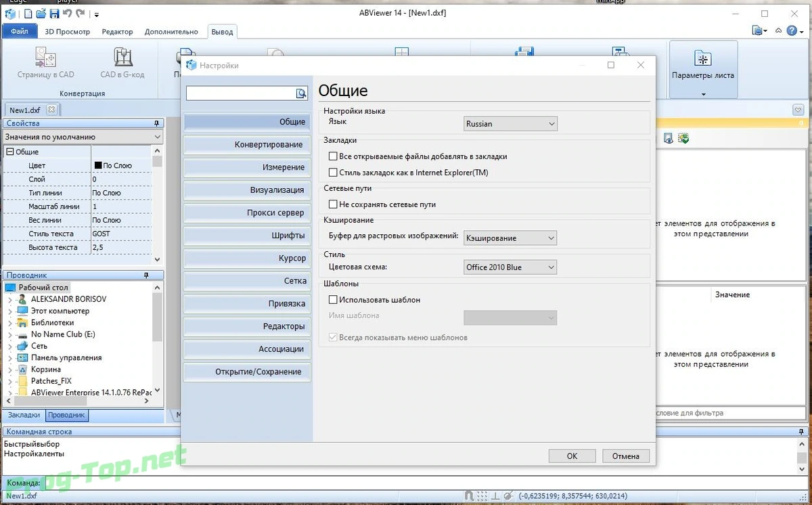Switch to Редактор ribbon tab

(x=117, y=31)
